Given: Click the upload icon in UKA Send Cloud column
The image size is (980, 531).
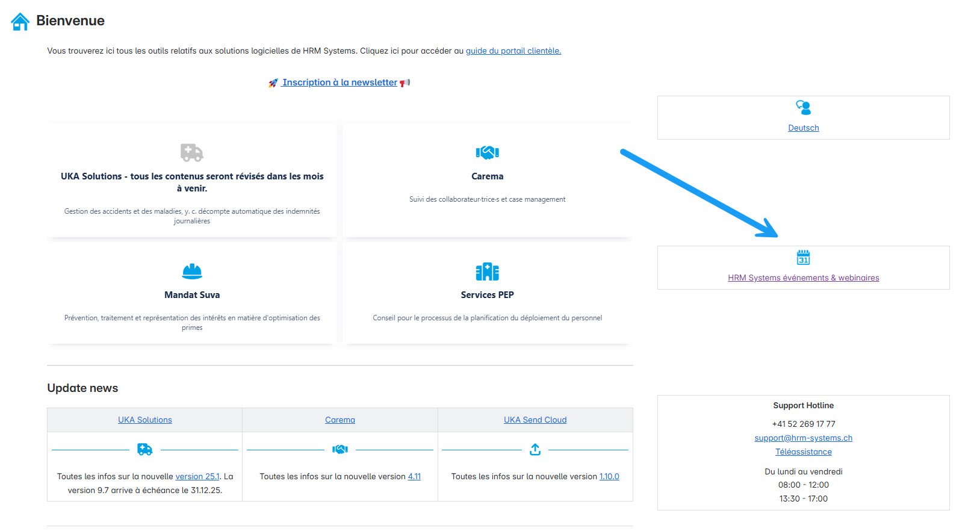Looking at the screenshot, I should click(535, 449).
